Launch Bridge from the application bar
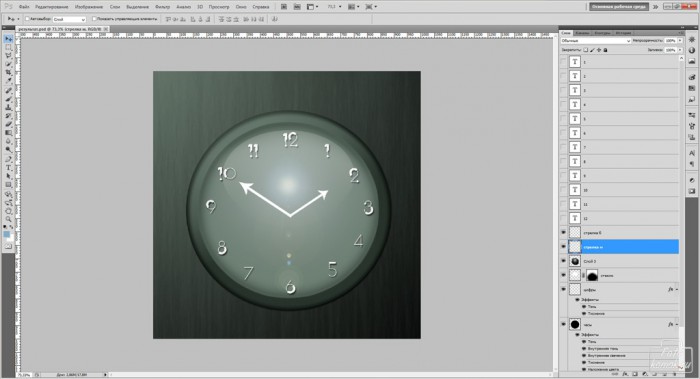The height and width of the screenshot is (379, 700). 283,7
